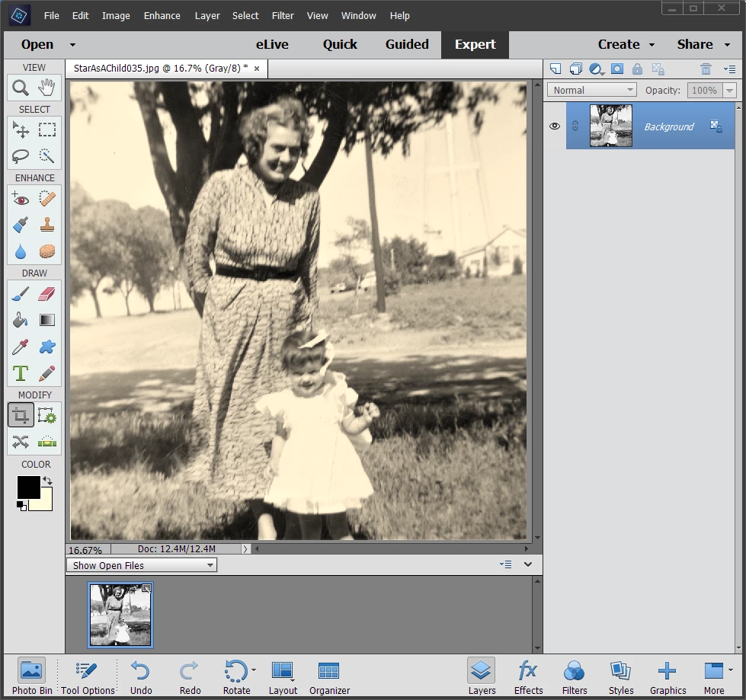Screen dimensions: 746x700
Task: Choose the Eraser tool
Action: click(47, 294)
